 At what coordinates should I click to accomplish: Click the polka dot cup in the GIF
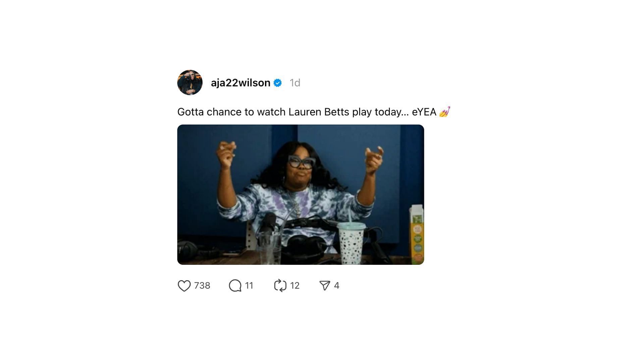pos(351,243)
